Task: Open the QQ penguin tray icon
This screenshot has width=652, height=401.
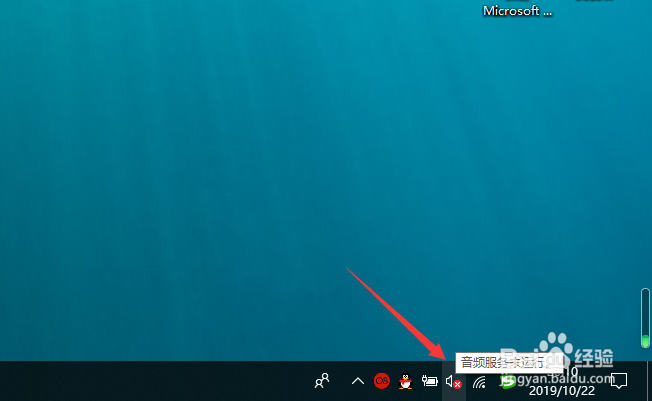Action: coord(405,381)
